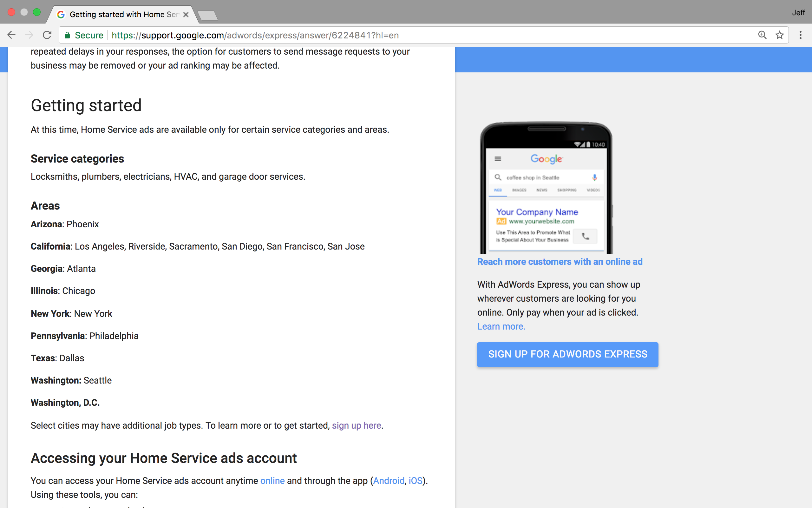Click 'Texas: Dallas' text
Screen dimensions: 812x508
[57, 358]
